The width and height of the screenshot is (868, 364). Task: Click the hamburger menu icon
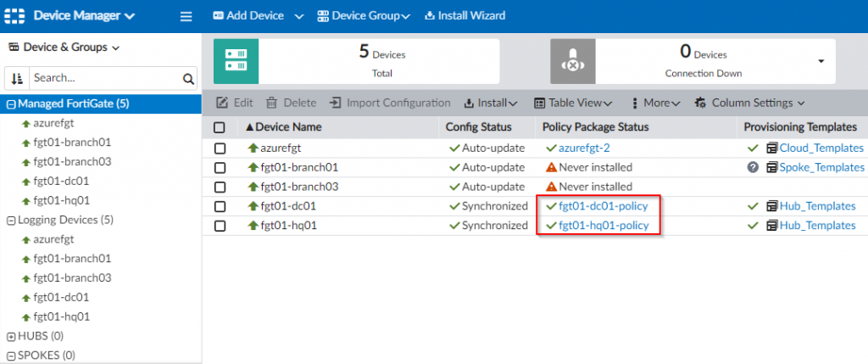click(186, 15)
